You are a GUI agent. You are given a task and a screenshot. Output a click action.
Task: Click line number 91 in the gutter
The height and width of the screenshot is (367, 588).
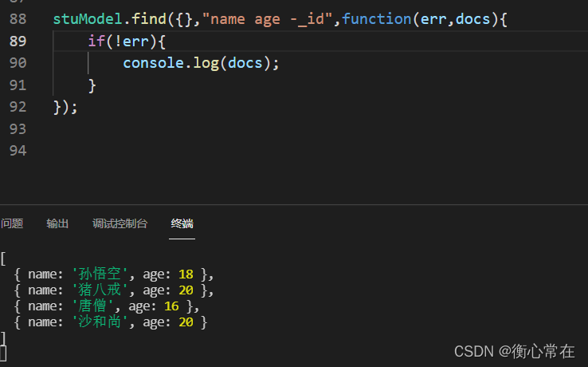(x=18, y=85)
